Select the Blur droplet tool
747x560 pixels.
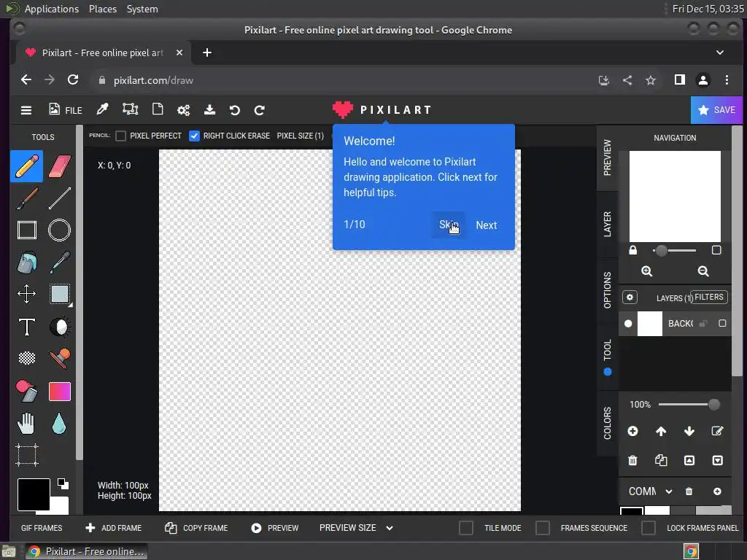(x=60, y=424)
